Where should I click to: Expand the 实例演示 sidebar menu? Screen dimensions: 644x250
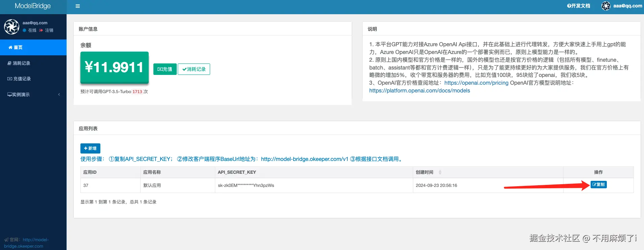[33, 94]
